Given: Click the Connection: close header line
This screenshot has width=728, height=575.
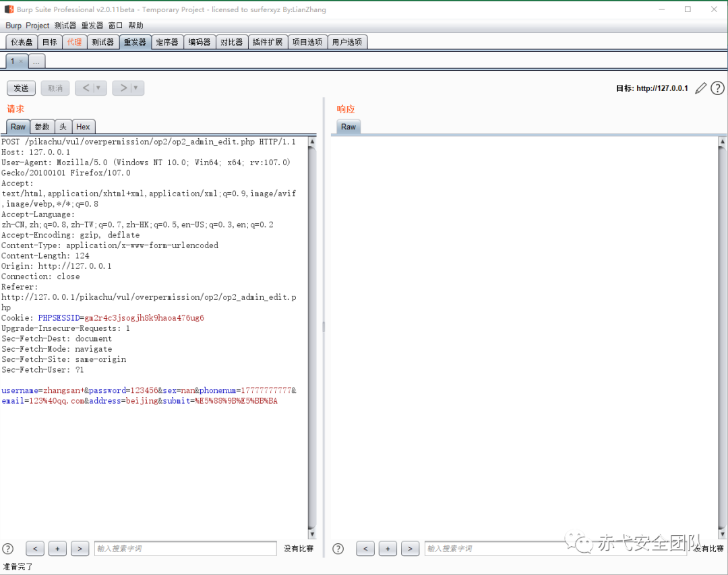Looking at the screenshot, I should click(40, 276).
